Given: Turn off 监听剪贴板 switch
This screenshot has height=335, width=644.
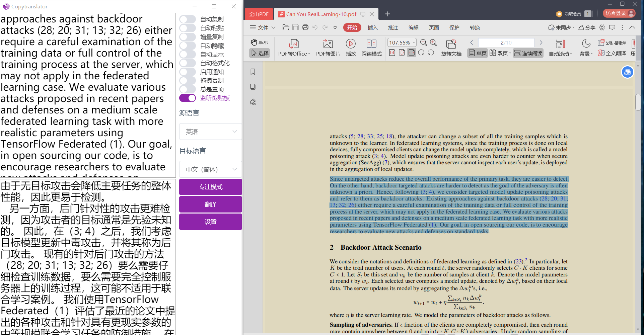Looking at the screenshot, I should pos(188,98).
